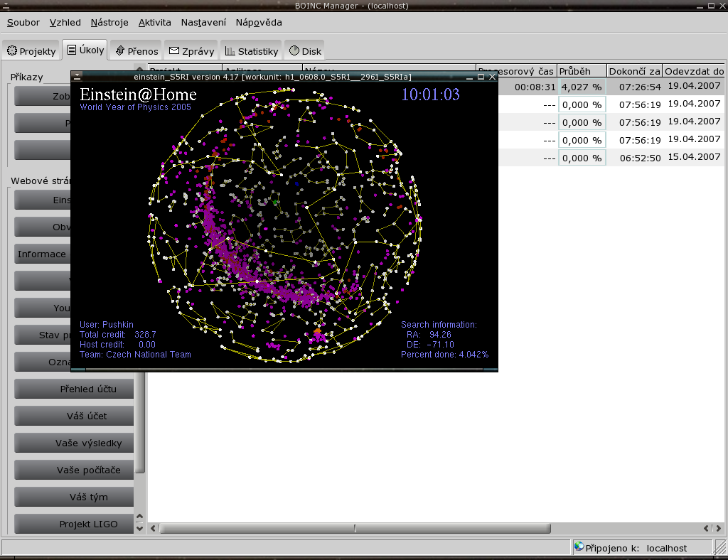Go to the Přenos tab
The width and height of the screenshot is (728, 560).
(137, 51)
